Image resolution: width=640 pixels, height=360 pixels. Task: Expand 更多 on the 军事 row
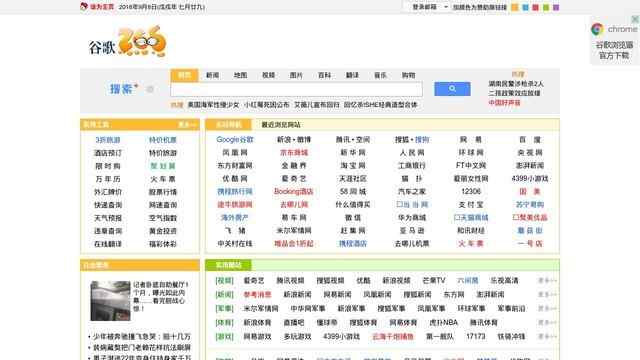click(547, 309)
